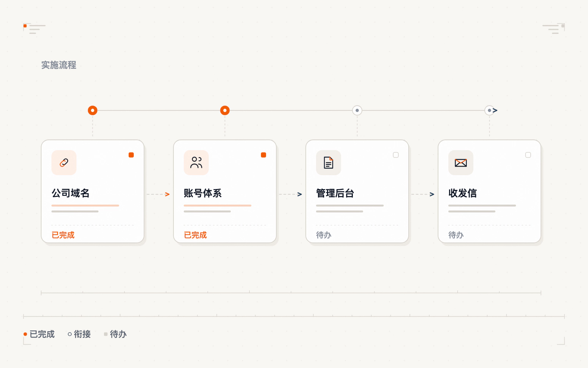588x368 pixels.
Task: Select the last timeline node above 收发信
Action: [x=490, y=110]
